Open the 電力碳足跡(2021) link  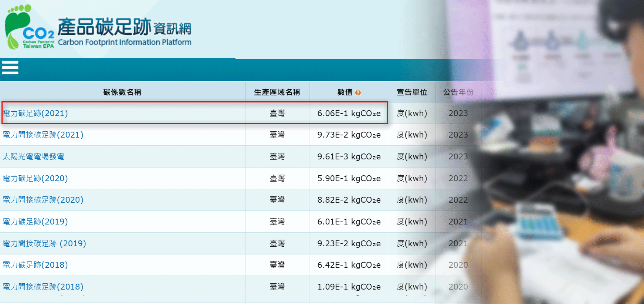(x=35, y=113)
